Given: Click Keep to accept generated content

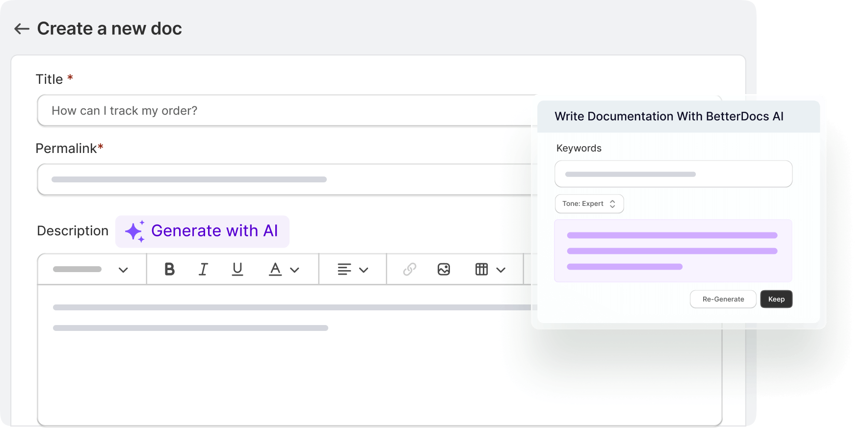Looking at the screenshot, I should click(x=776, y=299).
